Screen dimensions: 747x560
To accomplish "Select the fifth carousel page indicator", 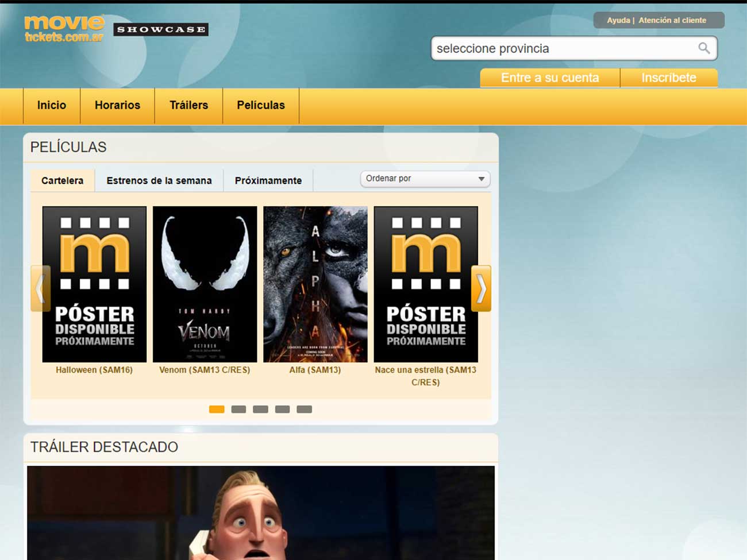I will click(304, 410).
